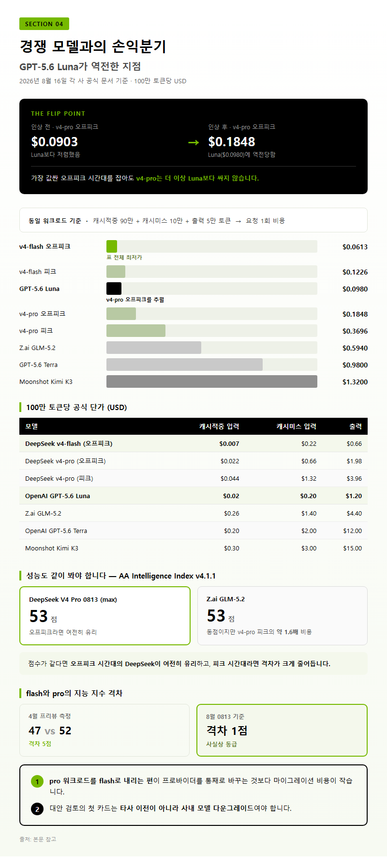Select the $0.007 cache-hit cell
This screenshot has width=387, height=868.
229,443
